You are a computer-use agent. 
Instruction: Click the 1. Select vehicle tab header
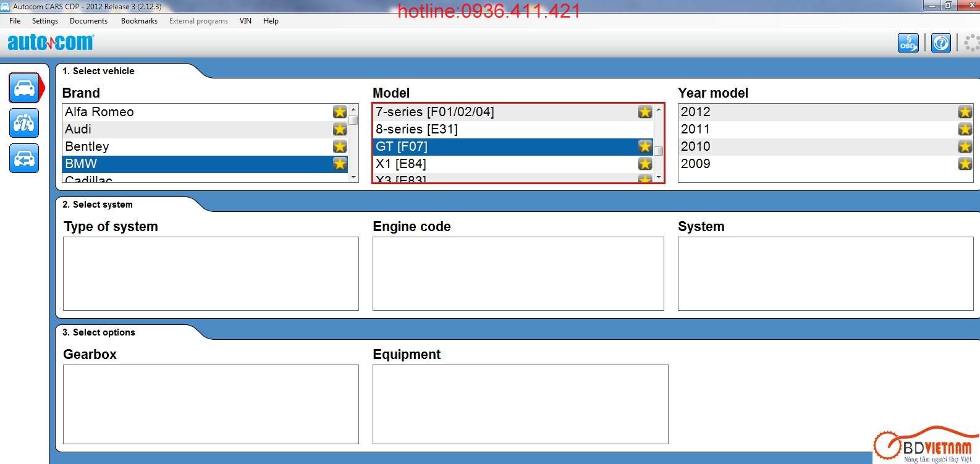pos(98,71)
